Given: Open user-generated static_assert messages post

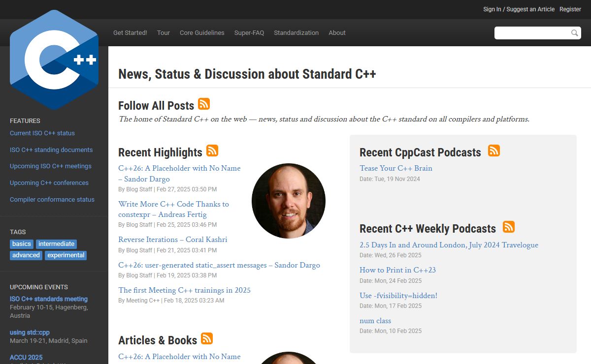Looking at the screenshot, I should [219, 265].
